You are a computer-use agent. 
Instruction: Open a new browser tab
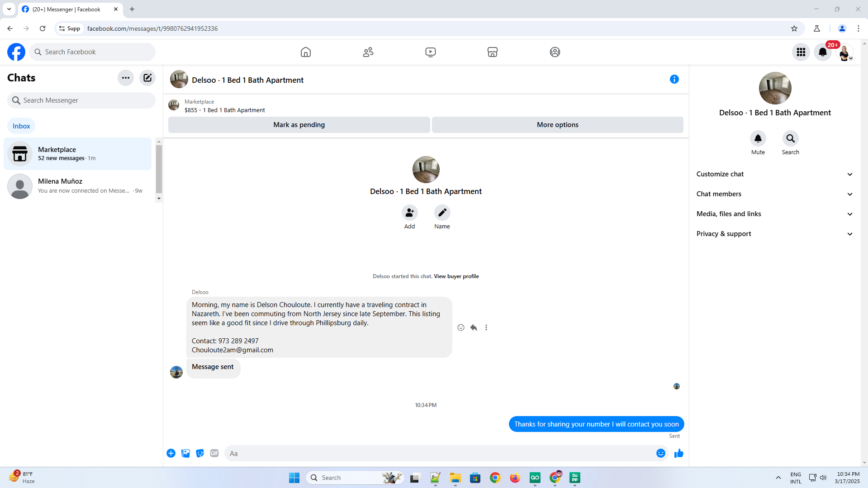(x=132, y=9)
